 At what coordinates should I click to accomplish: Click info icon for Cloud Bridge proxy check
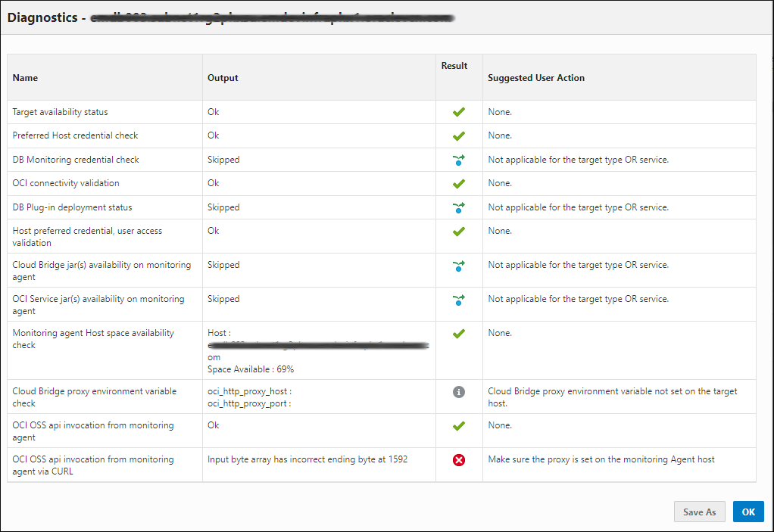[458, 392]
